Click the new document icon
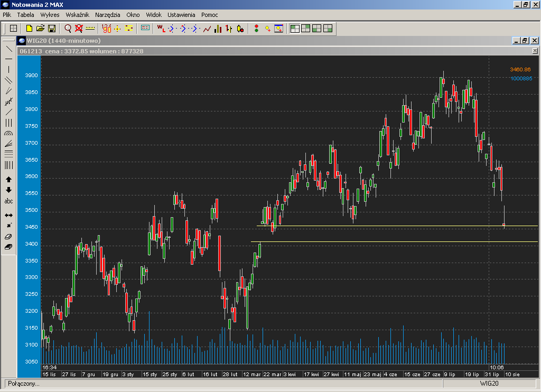The image size is (541, 392). click(x=29, y=29)
